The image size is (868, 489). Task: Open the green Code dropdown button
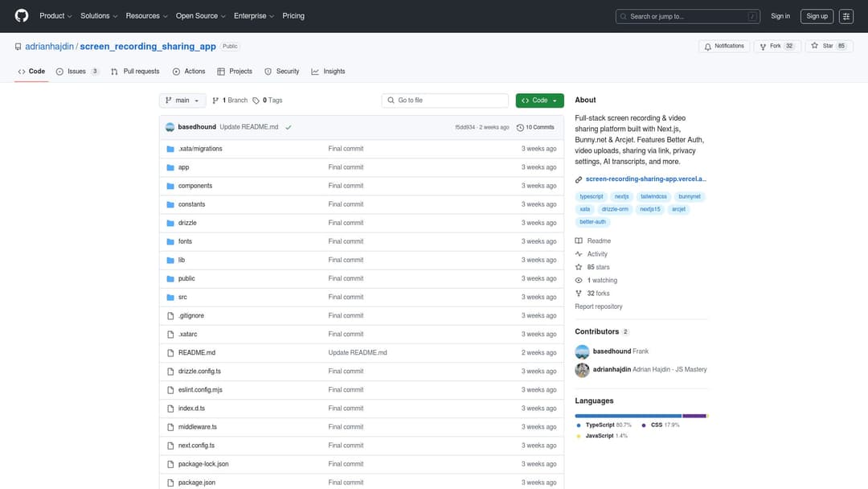(540, 101)
